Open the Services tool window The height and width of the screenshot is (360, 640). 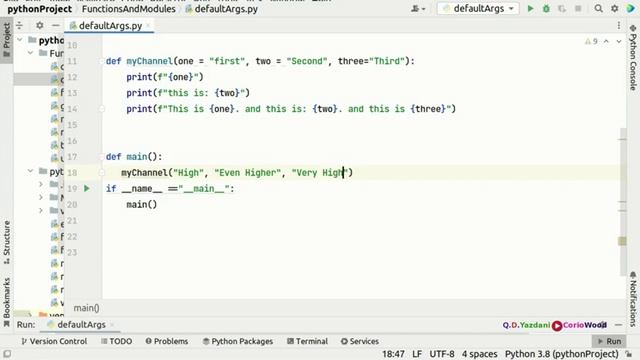[360, 341]
